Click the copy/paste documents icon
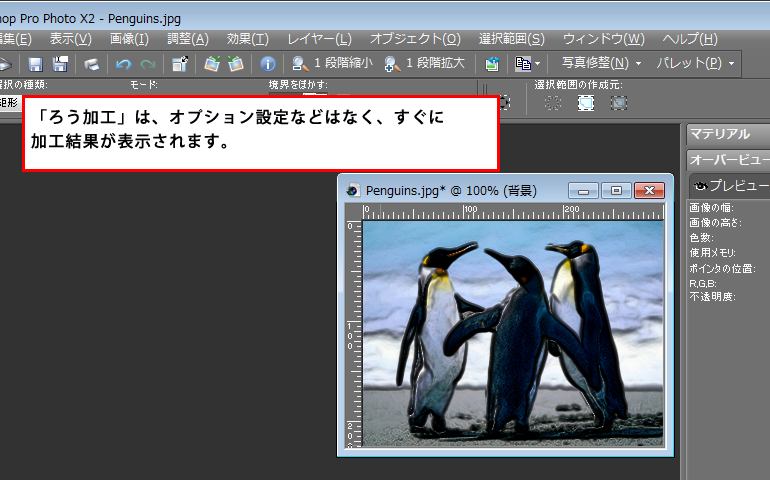This screenshot has width=770, height=480. click(x=522, y=64)
